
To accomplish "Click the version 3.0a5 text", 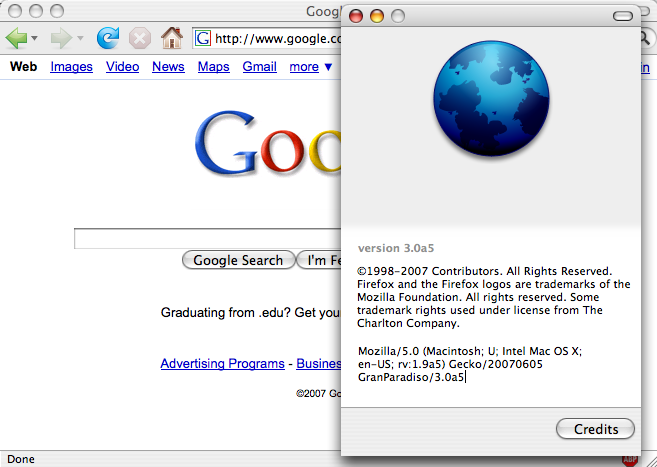I will (396, 248).
